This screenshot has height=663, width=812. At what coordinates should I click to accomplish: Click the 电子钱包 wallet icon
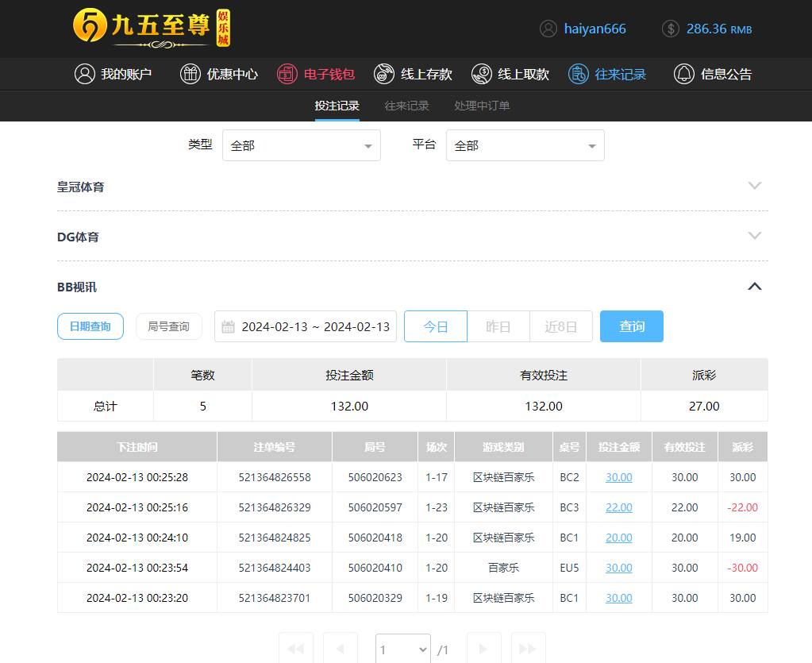click(287, 74)
